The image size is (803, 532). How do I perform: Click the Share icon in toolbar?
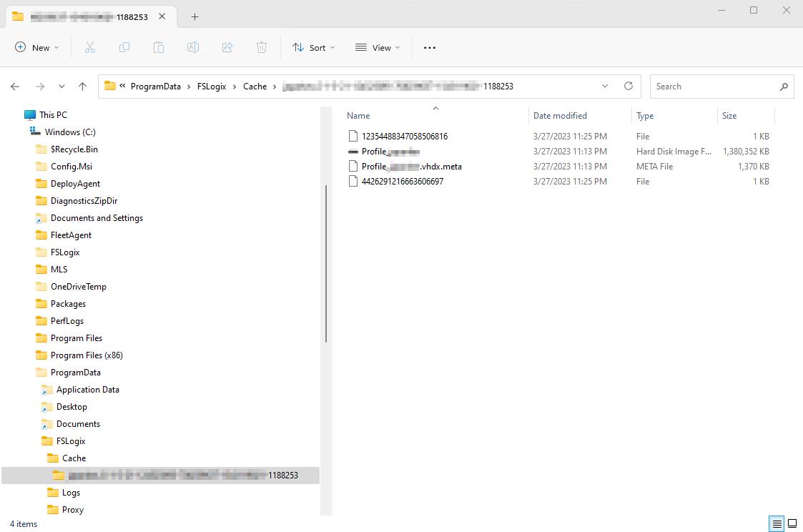point(227,47)
